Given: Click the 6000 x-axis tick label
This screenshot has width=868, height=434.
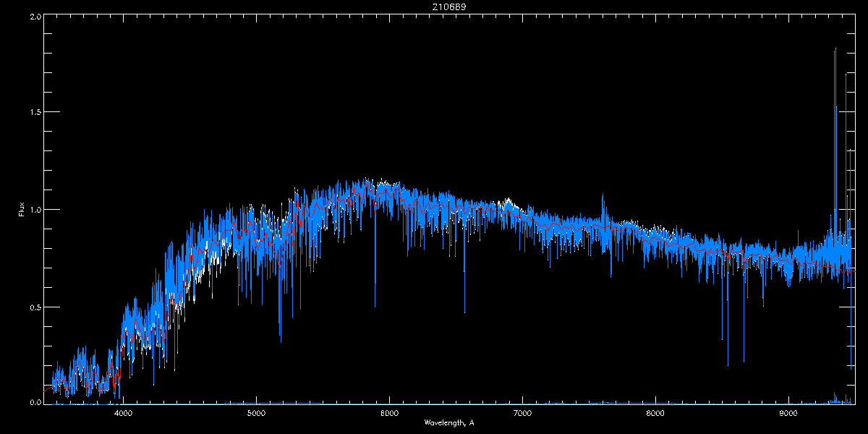Looking at the screenshot, I should click(389, 414).
